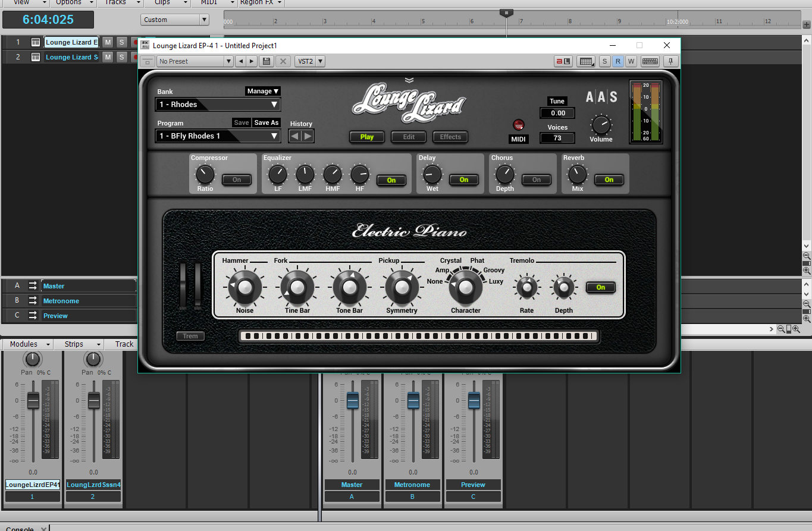This screenshot has width=812, height=531.
Task: Toggle the Equalizer On button
Action: point(391,180)
